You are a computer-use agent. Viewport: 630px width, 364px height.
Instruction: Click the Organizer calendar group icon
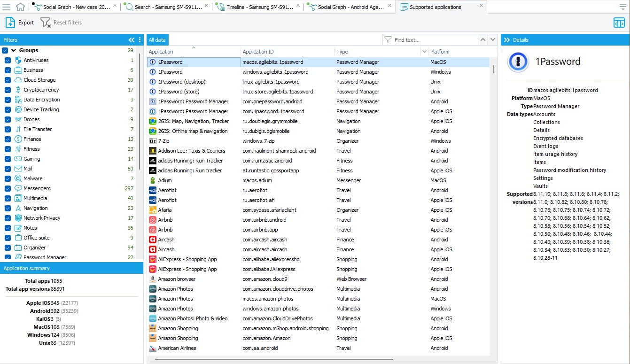[18, 248]
